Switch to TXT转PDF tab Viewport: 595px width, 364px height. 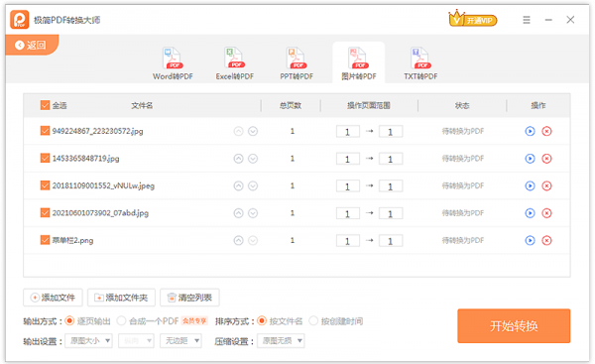pyautogui.click(x=420, y=63)
